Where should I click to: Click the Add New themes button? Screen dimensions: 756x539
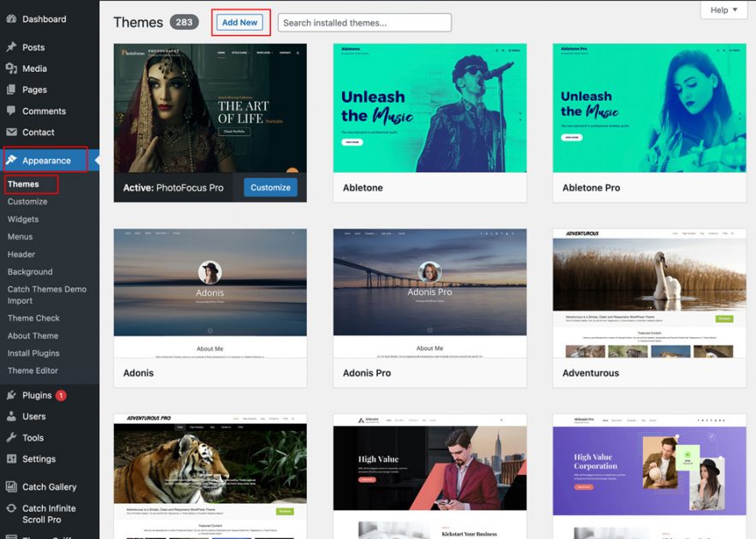[239, 23]
